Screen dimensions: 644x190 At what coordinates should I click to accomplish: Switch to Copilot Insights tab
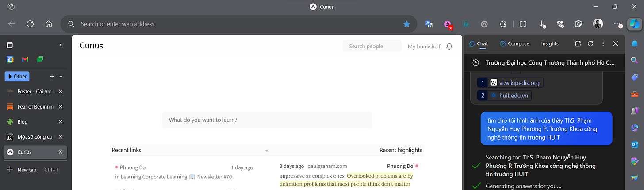pyautogui.click(x=550, y=43)
